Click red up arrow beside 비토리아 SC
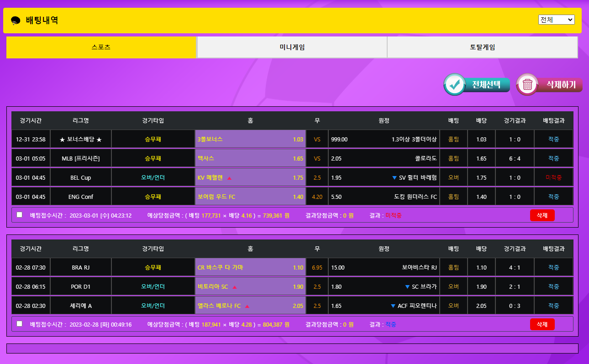Screen dimensions: 589x364 point(235,287)
